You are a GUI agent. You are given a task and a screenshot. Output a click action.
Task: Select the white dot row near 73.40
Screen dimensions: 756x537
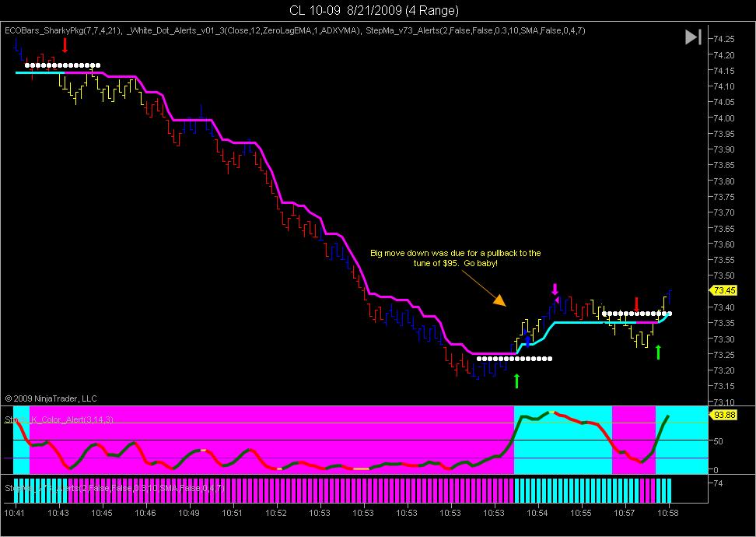636,314
